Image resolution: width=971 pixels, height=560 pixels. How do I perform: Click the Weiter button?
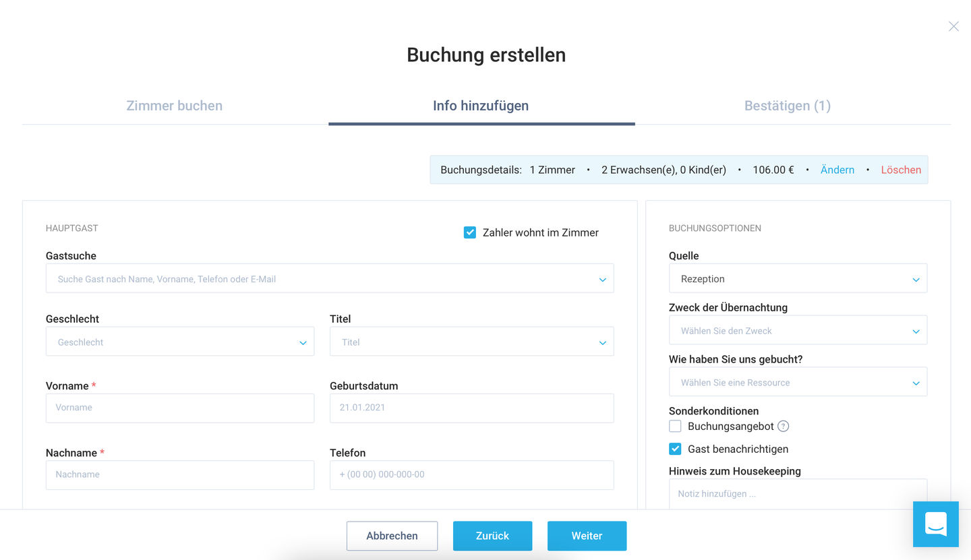(x=587, y=536)
